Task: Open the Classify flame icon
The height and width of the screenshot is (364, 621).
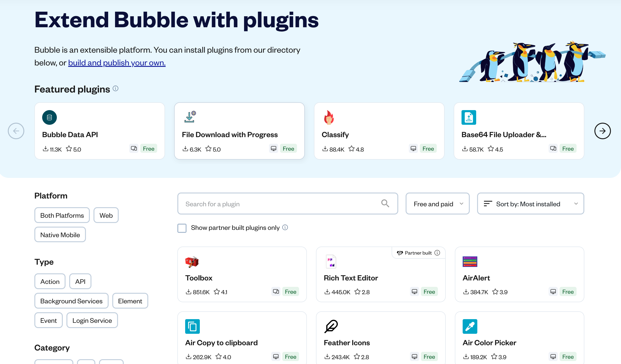Action: (x=330, y=117)
